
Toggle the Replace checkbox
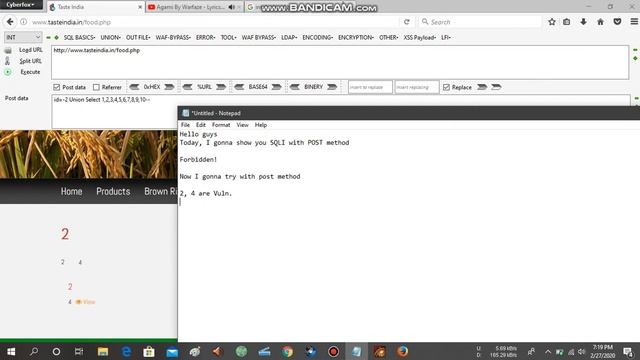[446, 87]
